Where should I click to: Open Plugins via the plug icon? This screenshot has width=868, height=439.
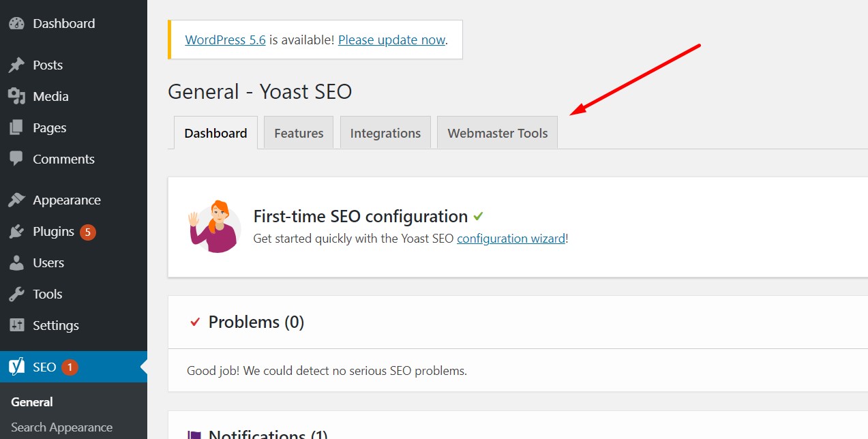click(17, 231)
